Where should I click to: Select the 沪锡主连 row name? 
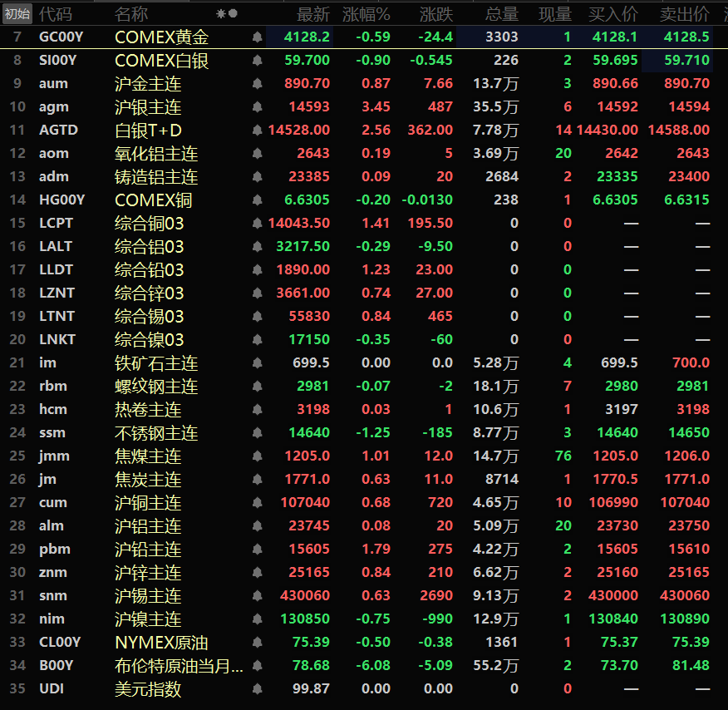click(148, 596)
